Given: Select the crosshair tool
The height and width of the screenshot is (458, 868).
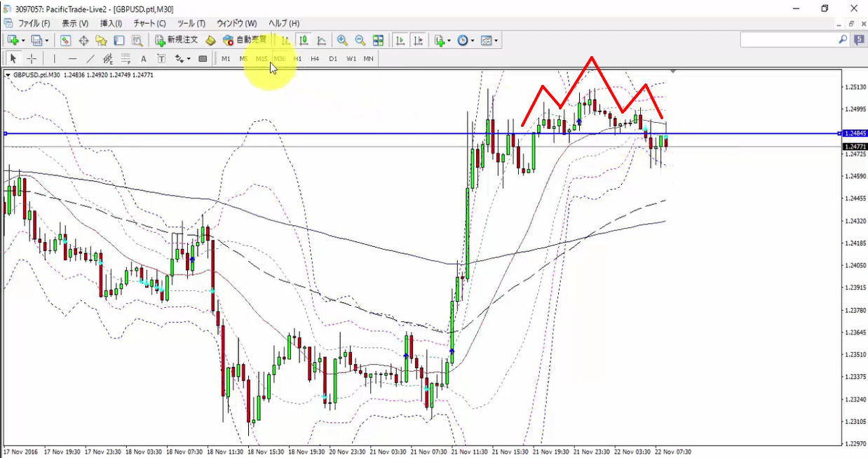Looking at the screenshot, I should [32, 59].
